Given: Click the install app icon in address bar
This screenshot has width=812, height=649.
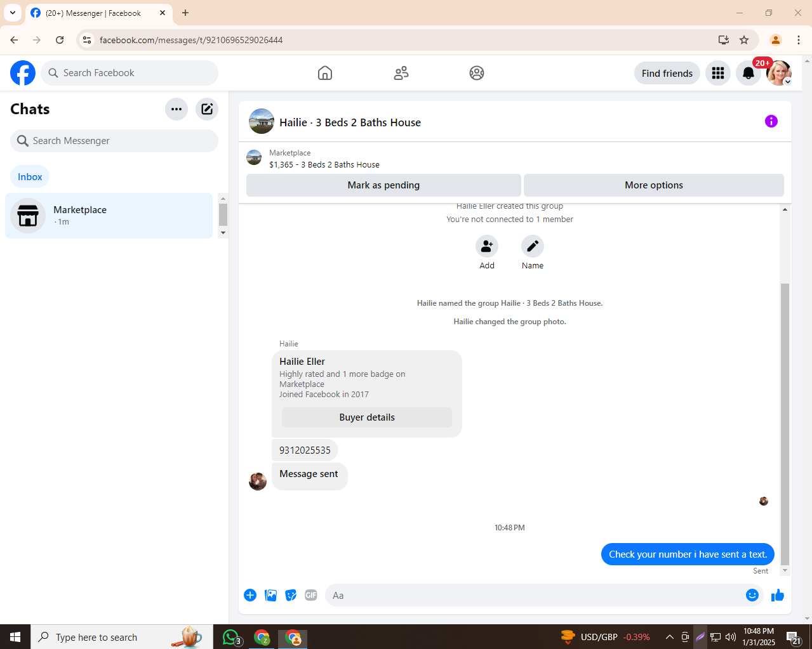Looking at the screenshot, I should (724, 40).
